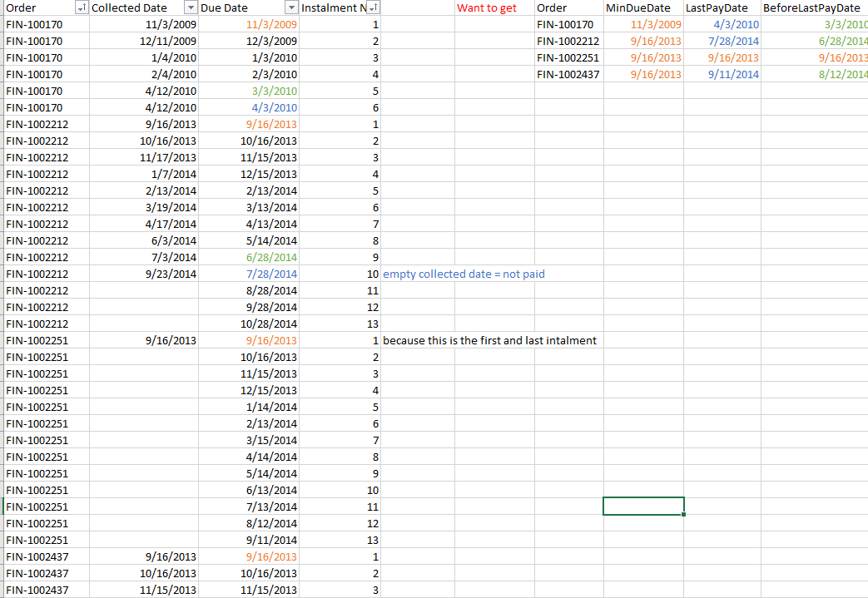Open the Instalment N column filter dropdown
This screenshot has width=868, height=598.
coord(374,7)
